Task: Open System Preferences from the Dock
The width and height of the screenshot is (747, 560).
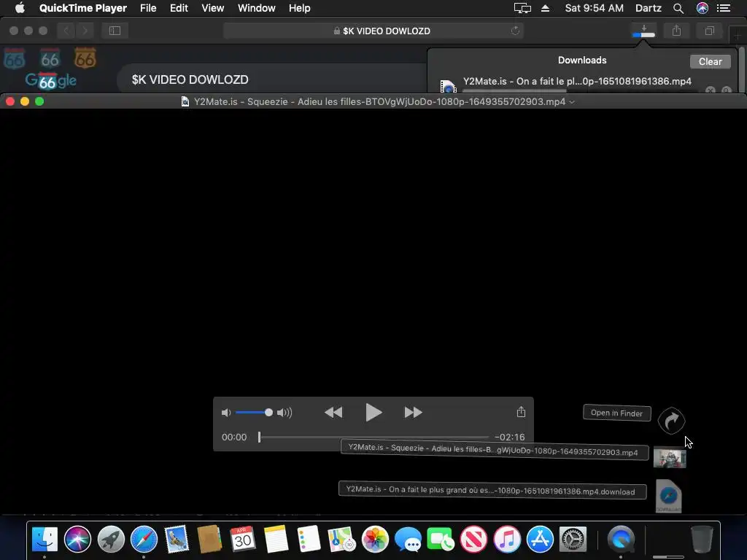Action: pyautogui.click(x=573, y=539)
